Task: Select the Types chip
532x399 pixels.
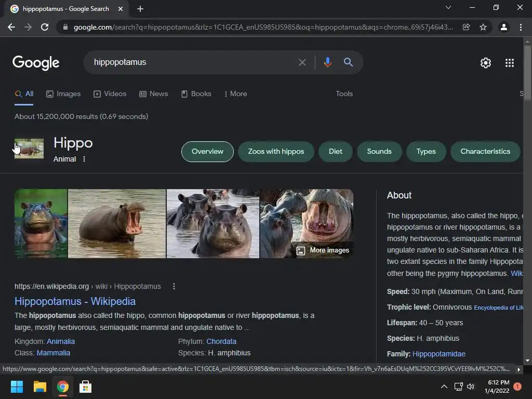Action: point(426,152)
